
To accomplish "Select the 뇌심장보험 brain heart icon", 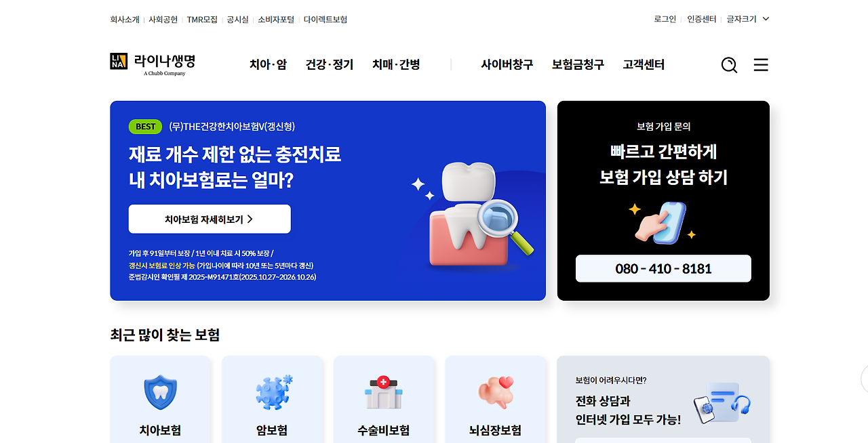I will pos(496,393).
